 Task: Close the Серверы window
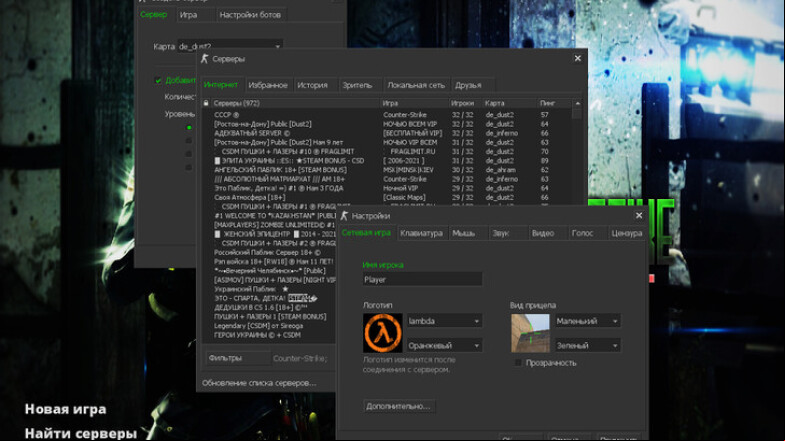pyautogui.click(x=578, y=58)
